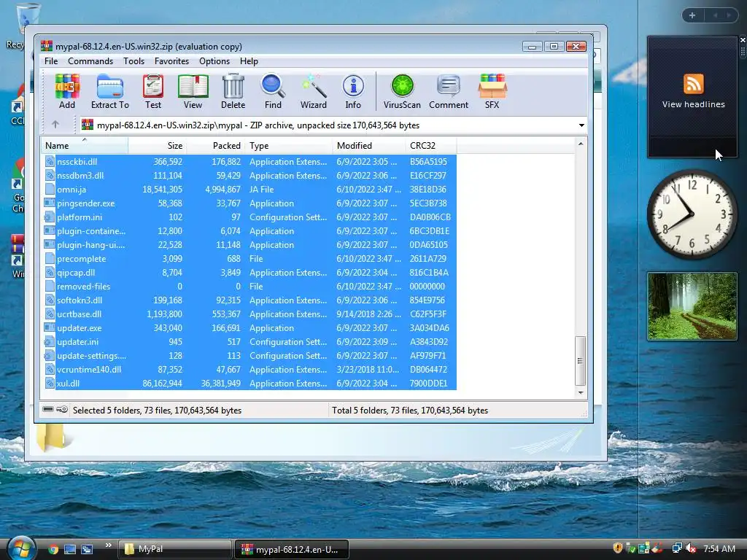Click the file list scrollbar thumb

point(580,360)
